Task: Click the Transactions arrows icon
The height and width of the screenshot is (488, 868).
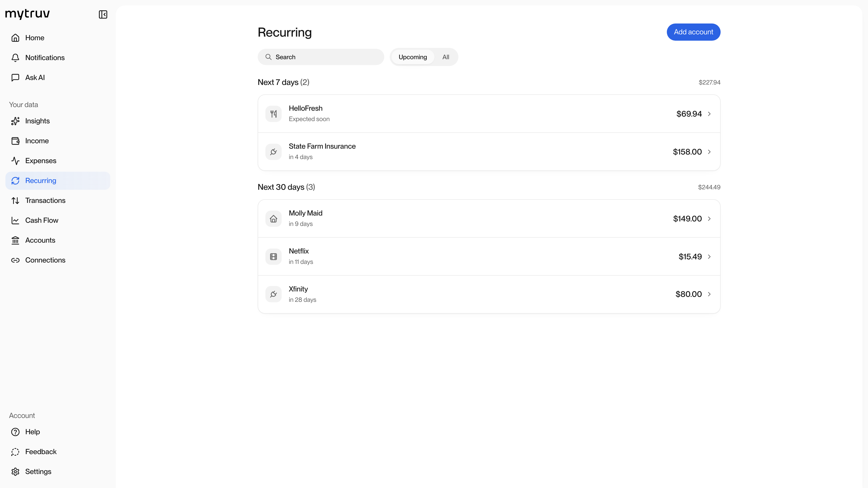Action: (15, 200)
